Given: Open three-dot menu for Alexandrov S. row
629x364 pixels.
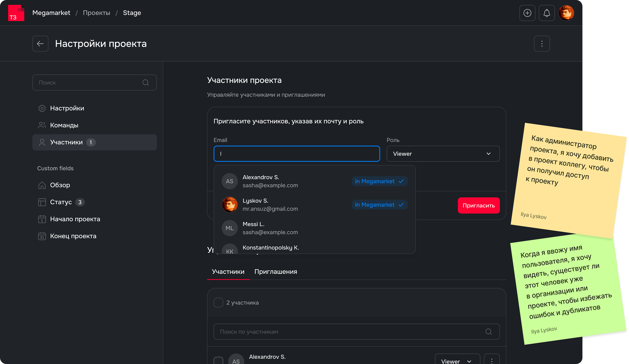Looking at the screenshot, I should [492, 360].
